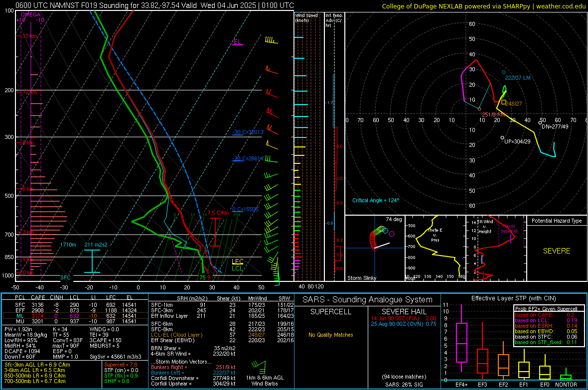
Task: Click the 700-500mb LR = 6.7 C/km line
Action: click(35, 381)
